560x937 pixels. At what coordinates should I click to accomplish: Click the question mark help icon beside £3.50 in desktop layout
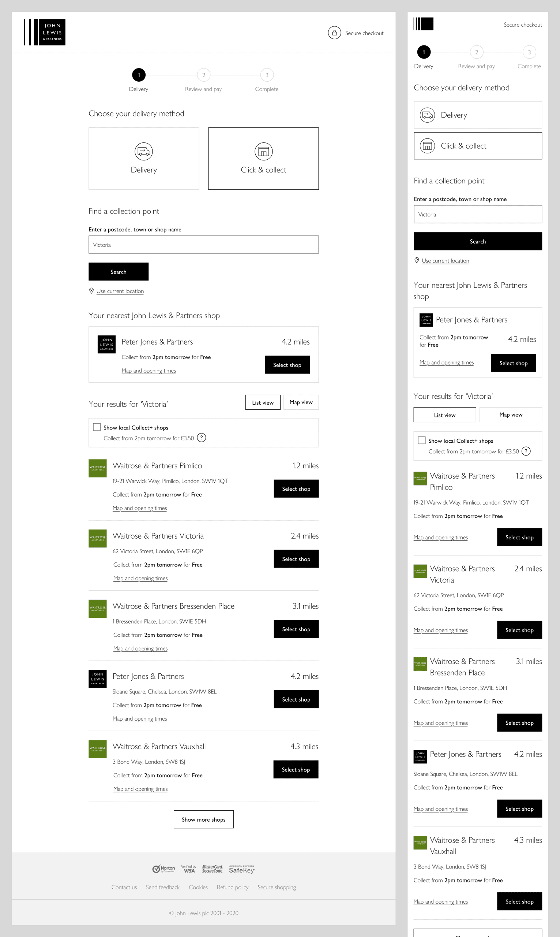click(x=202, y=438)
